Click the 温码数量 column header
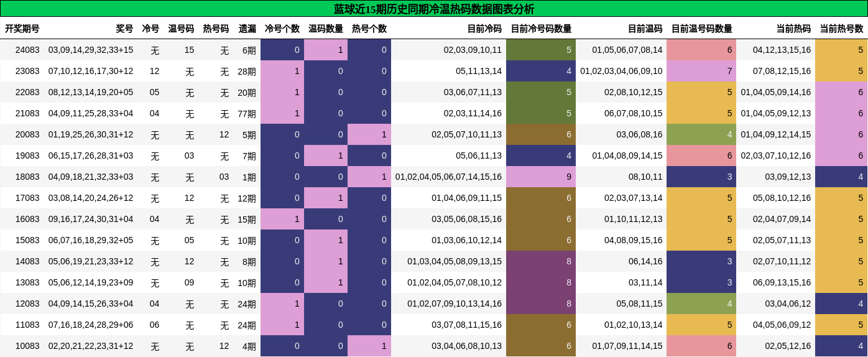Viewport: 868px width, 357px height. [326, 29]
